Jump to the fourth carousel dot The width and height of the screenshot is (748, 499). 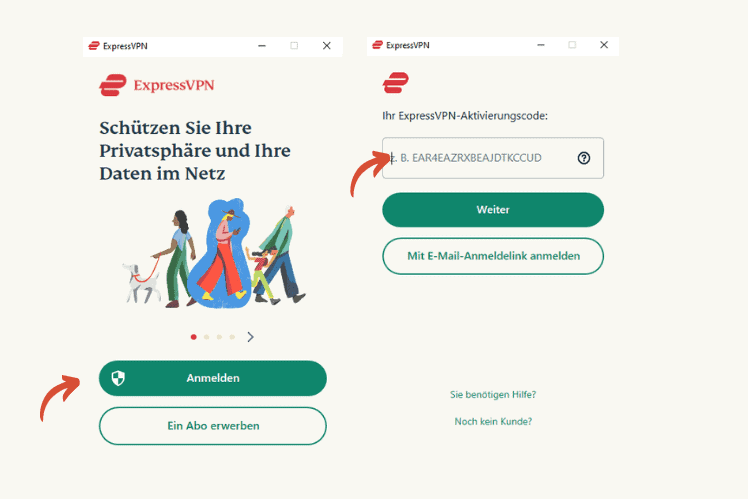pyautogui.click(x=232, y=337)
